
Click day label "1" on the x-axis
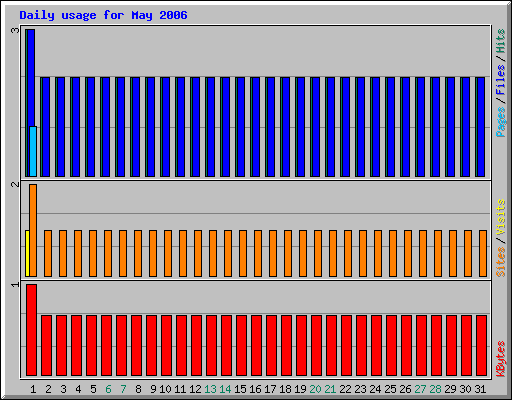click(x=33, y=389)
